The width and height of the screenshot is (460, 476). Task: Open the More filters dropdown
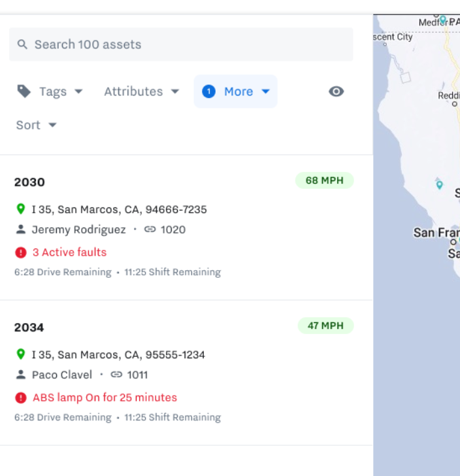point(236,92)
